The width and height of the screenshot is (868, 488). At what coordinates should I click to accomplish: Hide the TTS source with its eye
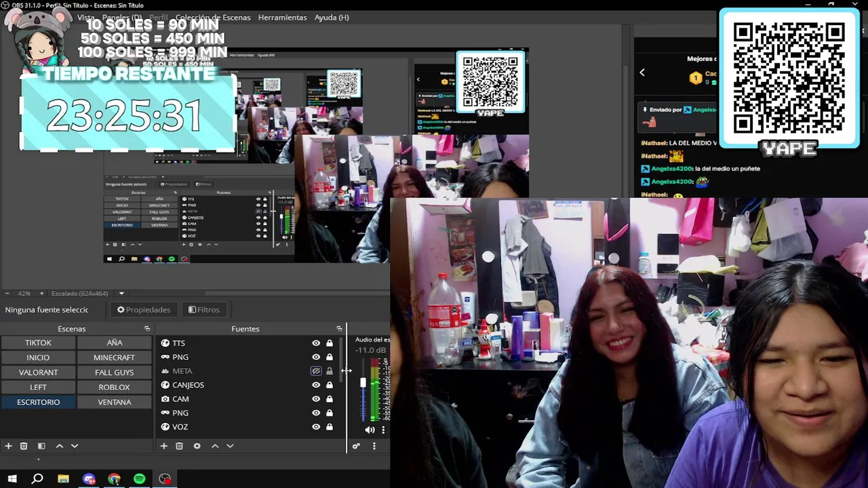click(x=316, y=343)
